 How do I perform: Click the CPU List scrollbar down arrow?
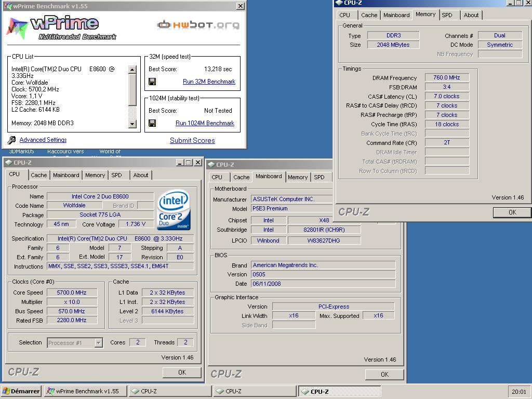tap(132, 124)
